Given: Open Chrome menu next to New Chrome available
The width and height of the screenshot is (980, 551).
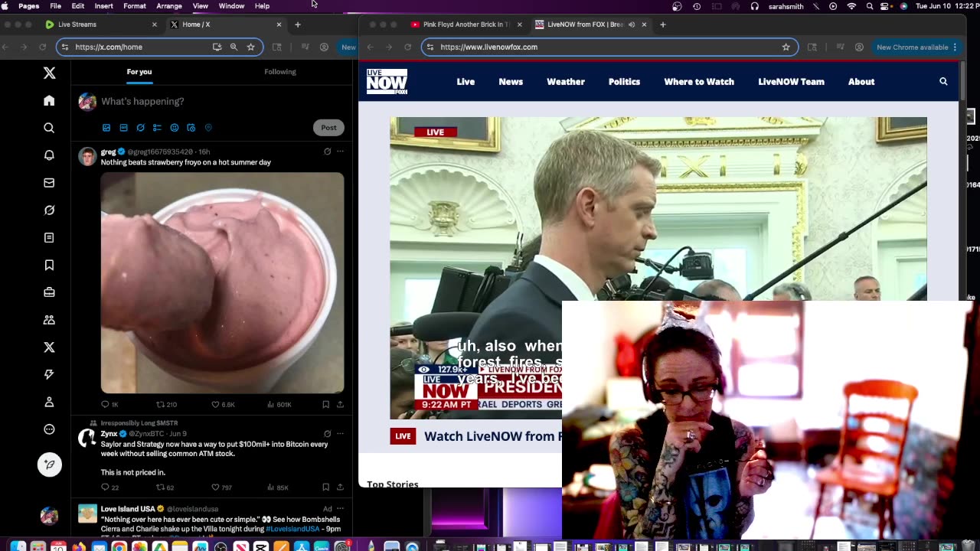Looking at the screenshot, I should [x=955, y=47].
